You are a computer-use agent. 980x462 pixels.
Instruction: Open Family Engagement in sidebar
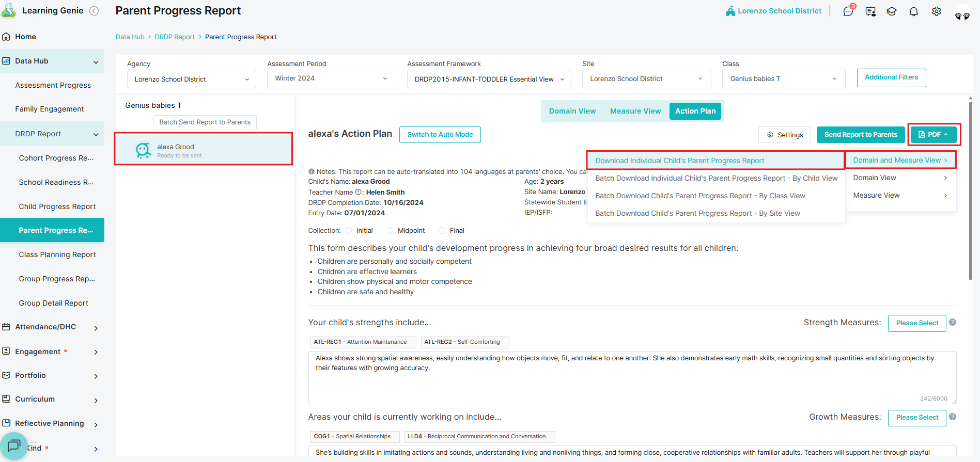coord(50,109)
